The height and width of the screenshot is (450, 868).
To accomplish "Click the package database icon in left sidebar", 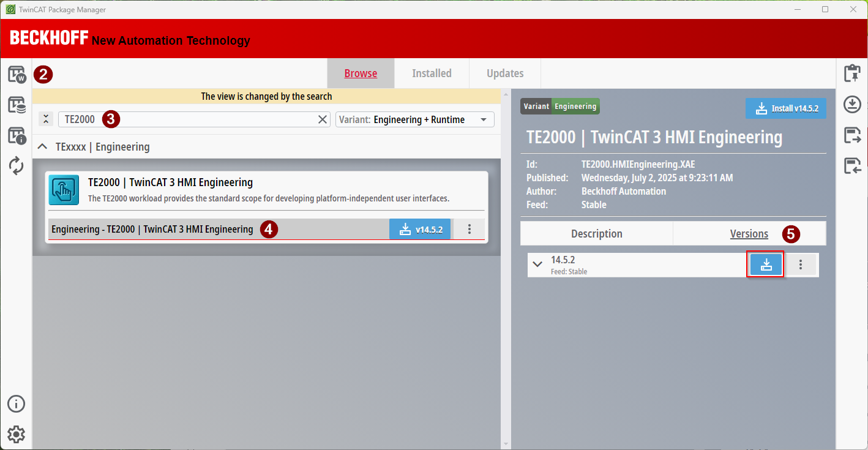I will [17, 105].
